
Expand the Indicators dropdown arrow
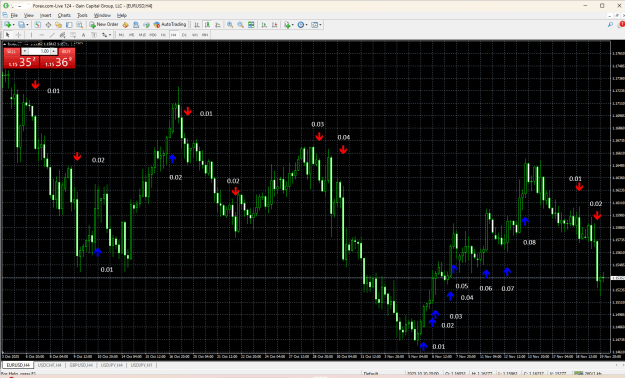[293, 25]
